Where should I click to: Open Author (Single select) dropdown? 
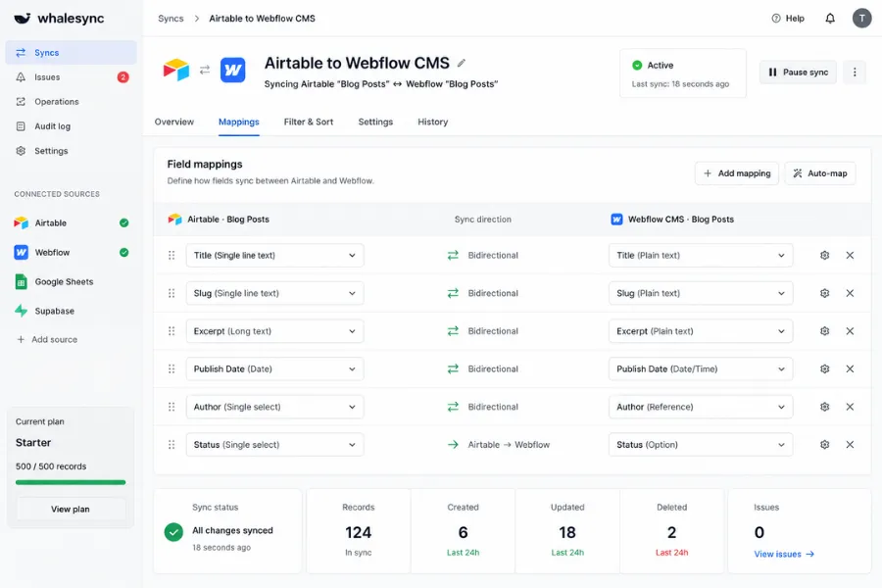point(274,407)
